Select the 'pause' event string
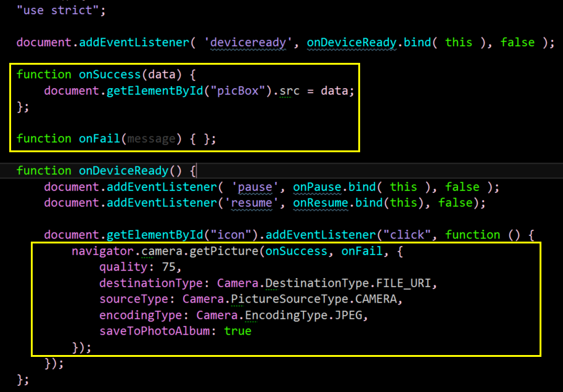Viewport: 563px width, 392px height. 256,187
